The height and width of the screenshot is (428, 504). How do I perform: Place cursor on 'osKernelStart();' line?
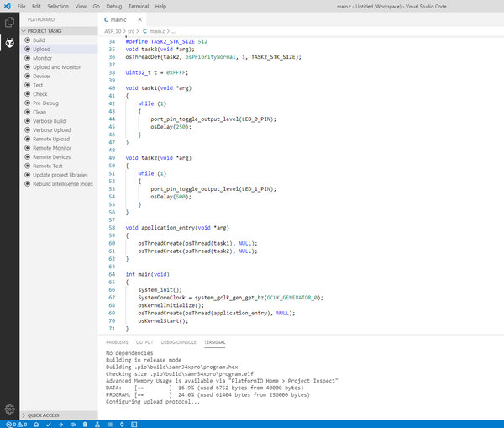pos(163,321)
